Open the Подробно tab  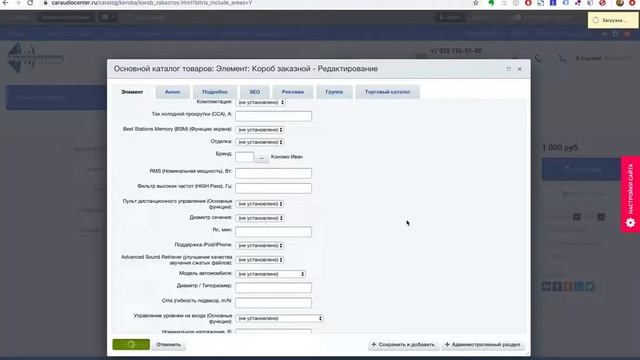[215, 92]
